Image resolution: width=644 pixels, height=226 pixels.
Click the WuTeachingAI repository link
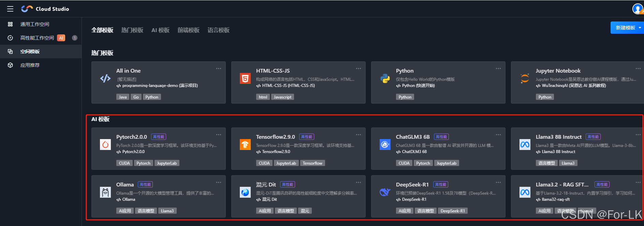[x=571, y=86]
